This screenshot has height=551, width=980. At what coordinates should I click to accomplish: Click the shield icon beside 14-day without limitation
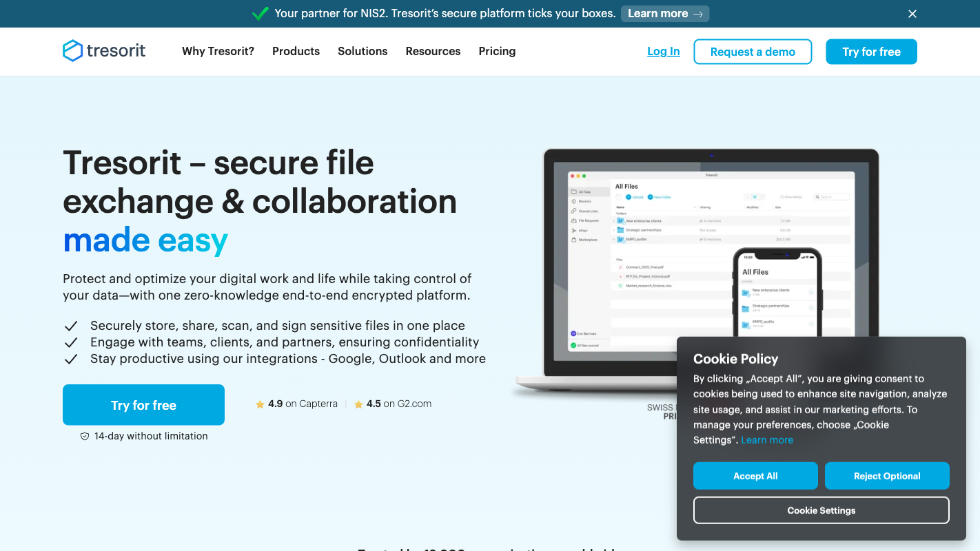pyautogui.click(x=85, y=436)
